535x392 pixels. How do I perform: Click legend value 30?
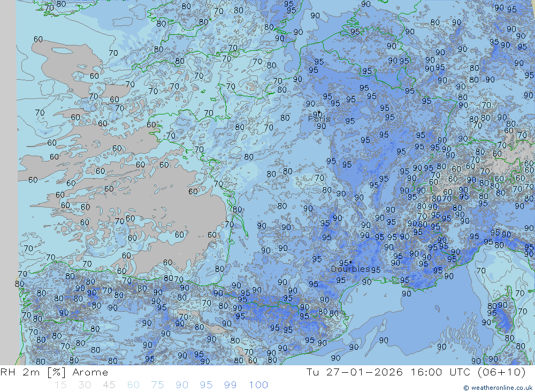click(x=85, y=385)
